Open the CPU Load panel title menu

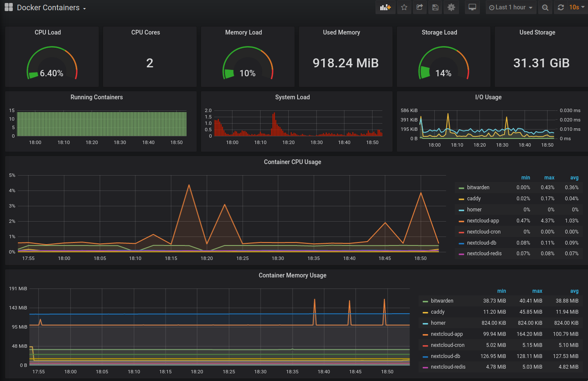pos(48,32)
